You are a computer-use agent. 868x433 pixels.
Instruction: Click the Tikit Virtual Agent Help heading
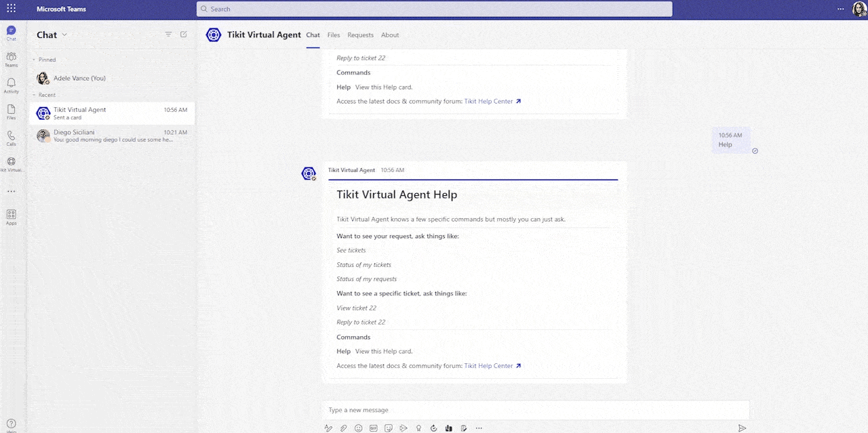[x=397, y=194]
